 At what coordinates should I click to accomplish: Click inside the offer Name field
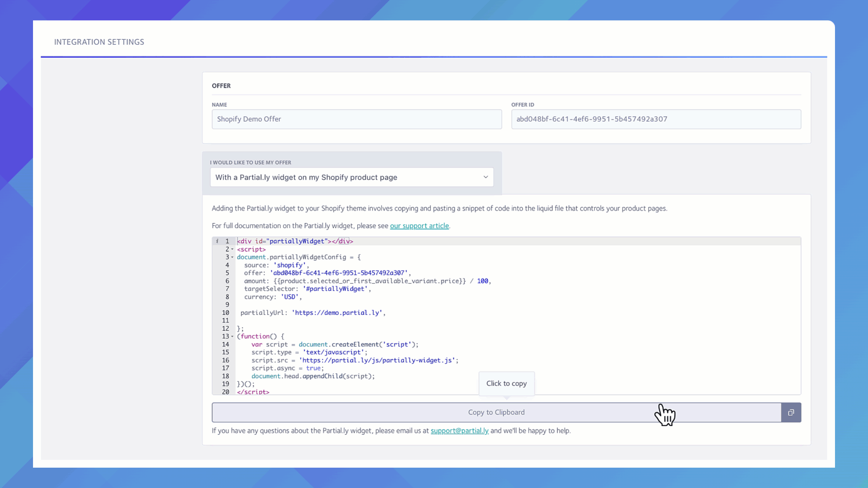(357, 119)
